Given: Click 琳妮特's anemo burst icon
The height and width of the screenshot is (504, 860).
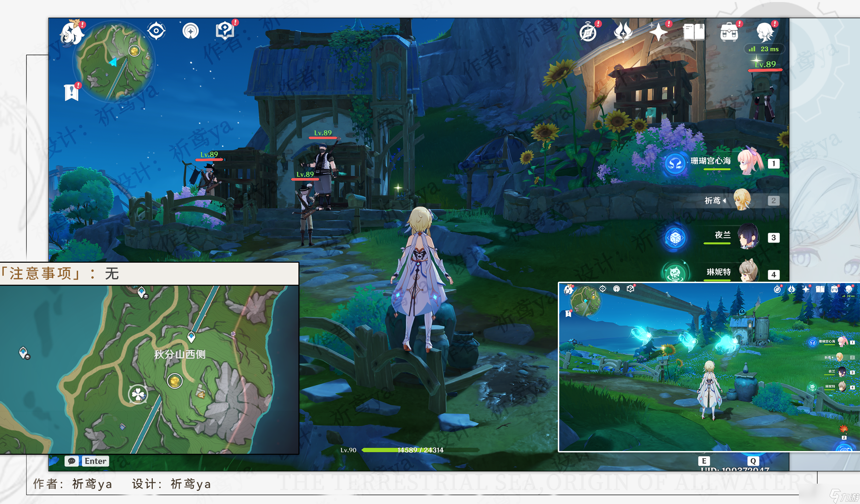Looking at the screenshot, I should (675, 273).
